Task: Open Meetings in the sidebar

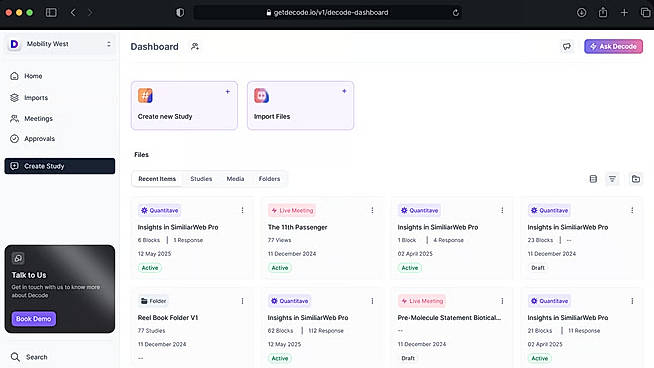Action: click(x=38, y=118)
